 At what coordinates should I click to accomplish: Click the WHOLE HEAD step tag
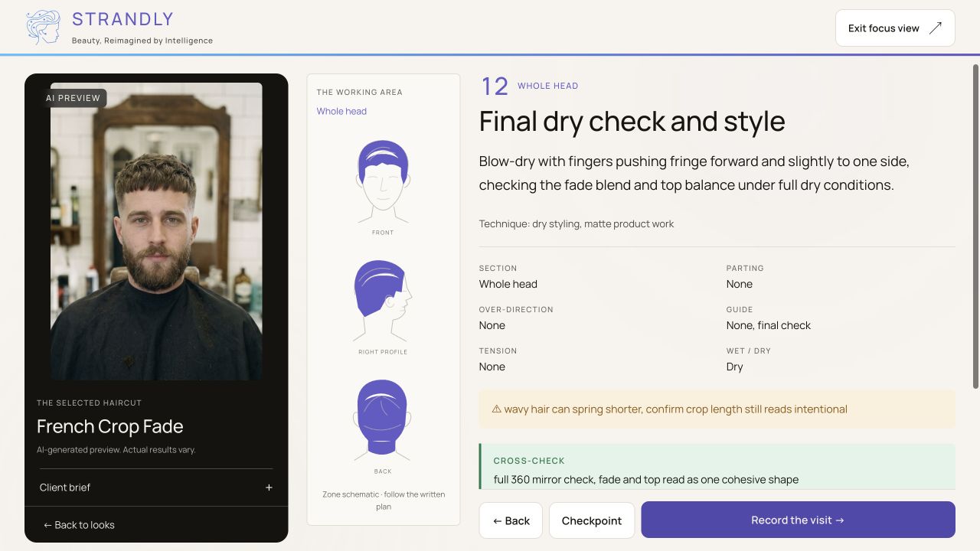[547, 86]
